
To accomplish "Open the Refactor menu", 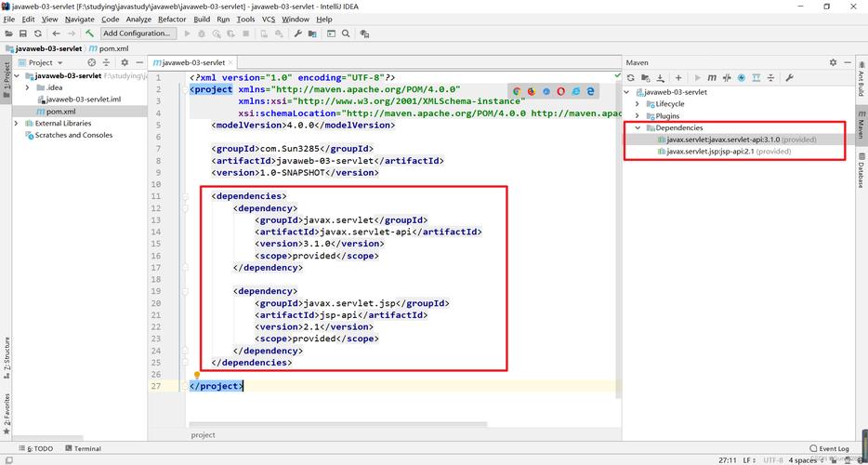I will click(172, 19).
